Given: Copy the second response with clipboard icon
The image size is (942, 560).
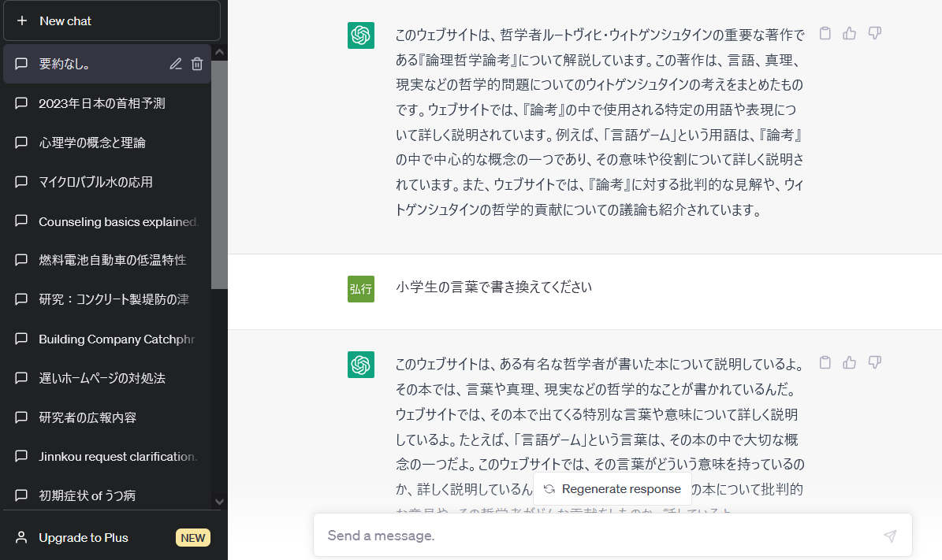Looking at the screenshot, I should [825, 362].
